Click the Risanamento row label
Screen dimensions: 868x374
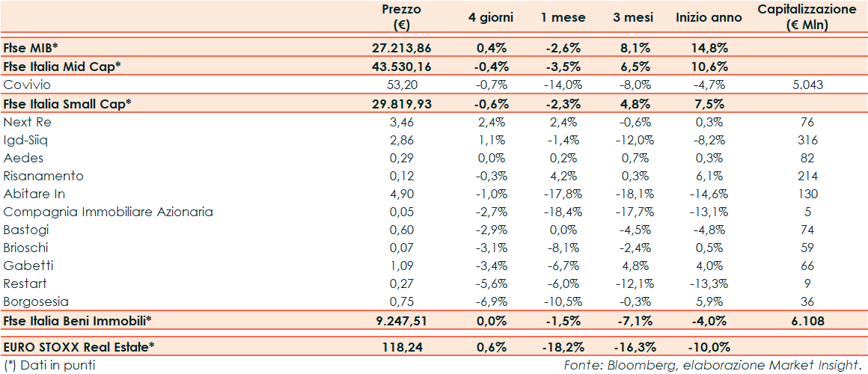(x=43, y=176)
